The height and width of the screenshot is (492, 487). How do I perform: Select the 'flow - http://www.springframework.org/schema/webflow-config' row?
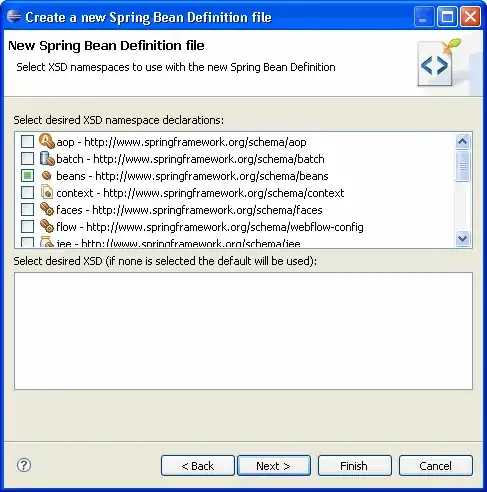[210, 227]
